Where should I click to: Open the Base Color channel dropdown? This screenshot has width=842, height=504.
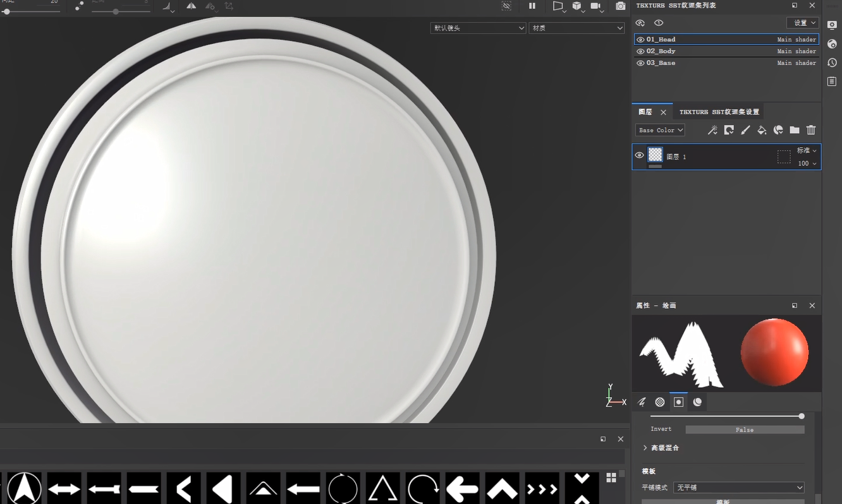click(659, 129)
